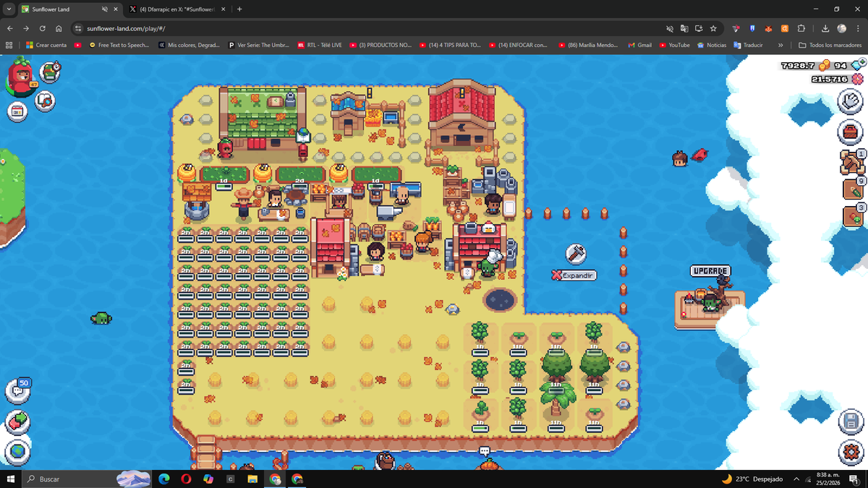This screenshot has height=488, width=868.
Task: Open the codex book with magnifying glass
Action: coord(45,100)
